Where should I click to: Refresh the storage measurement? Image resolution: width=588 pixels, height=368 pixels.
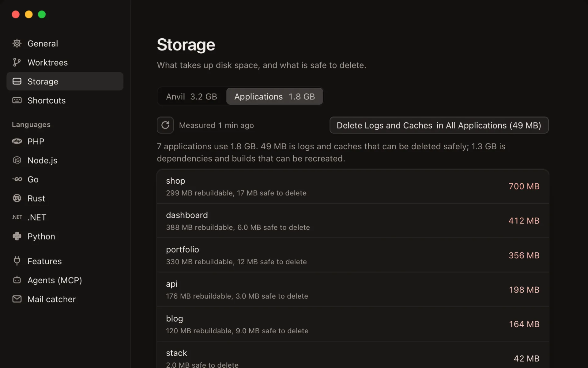tap(165, 125)
